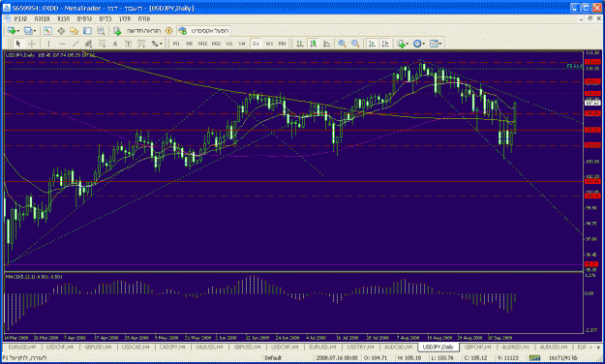
Task: Click the Default profile in status bar
Action: pos(272,358)
